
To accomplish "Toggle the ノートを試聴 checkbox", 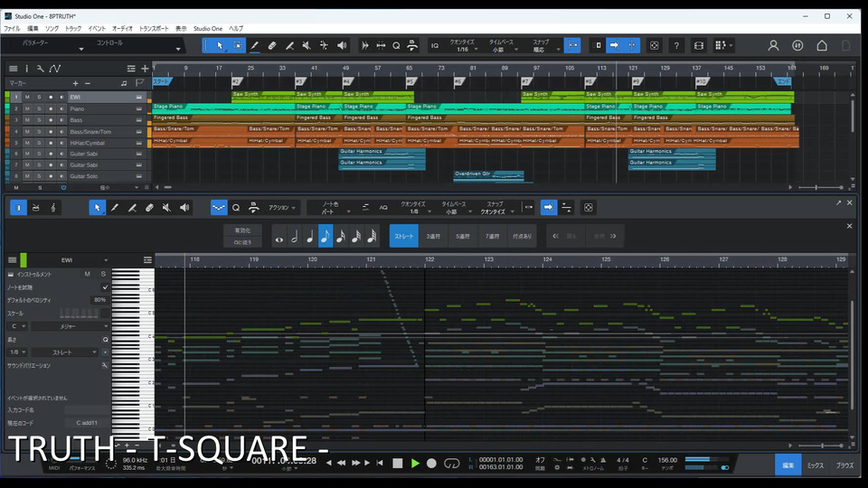I will point(105,286).
